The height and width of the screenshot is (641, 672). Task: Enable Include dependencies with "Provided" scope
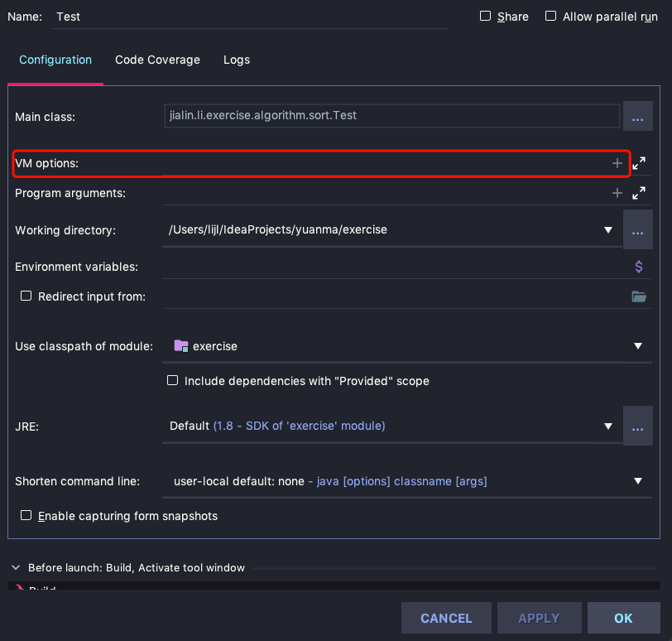172,380
